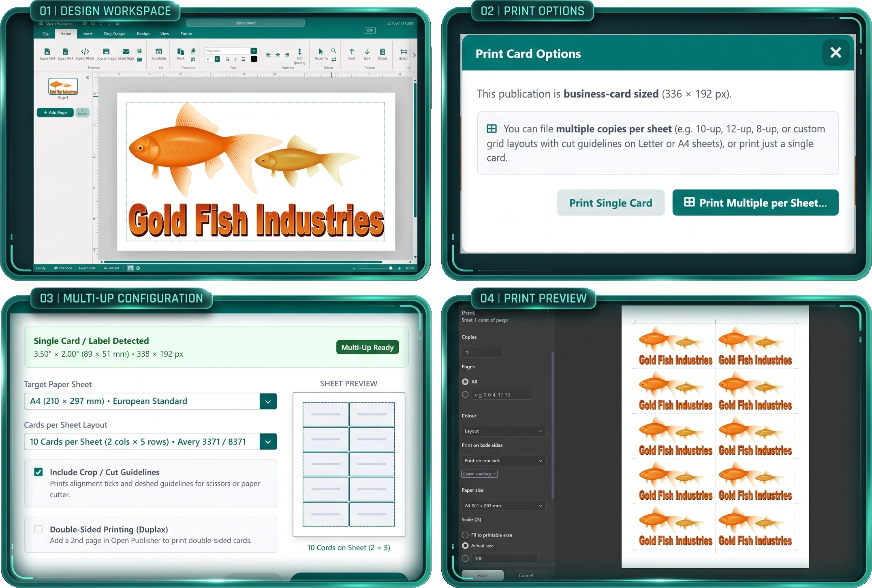Screen dimensions: 872x588
Task: Open the Layout dropdown in print panel
Action: point(504,431)
